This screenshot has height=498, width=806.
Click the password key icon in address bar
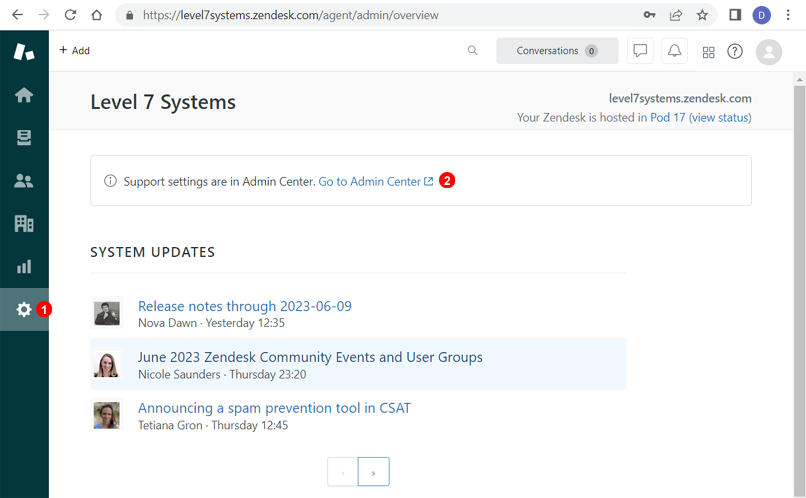[649, 15]
